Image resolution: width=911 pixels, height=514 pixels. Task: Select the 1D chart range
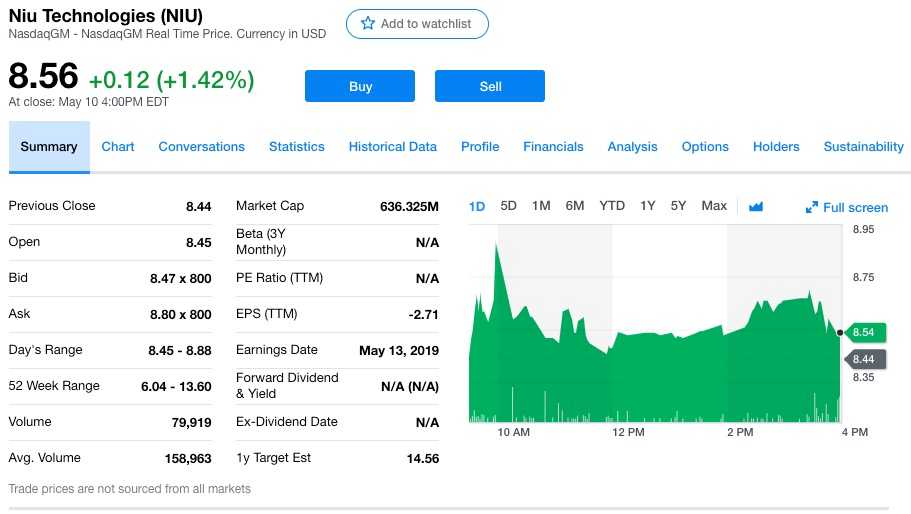pos(477,206)
